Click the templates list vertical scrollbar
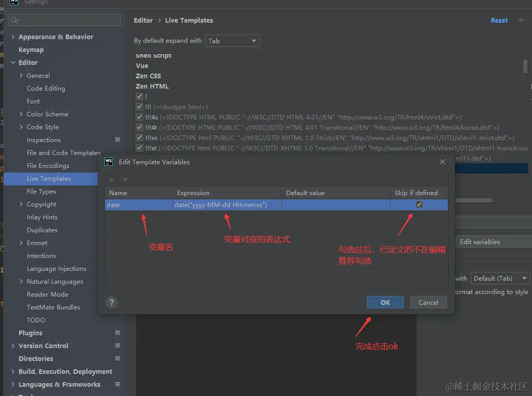 pyautogui.click(x=525, y=66)
